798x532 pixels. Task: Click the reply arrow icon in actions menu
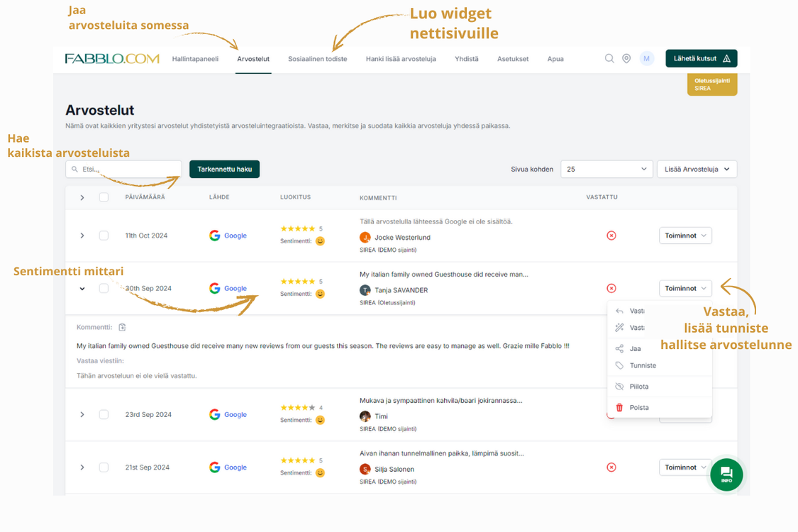(619, 311)
